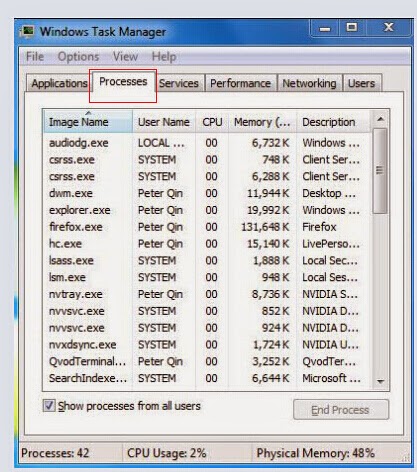The image size is (417, 472).
Task: Click the Microsoft ... description cell
Action: click(x=331, y=378)
